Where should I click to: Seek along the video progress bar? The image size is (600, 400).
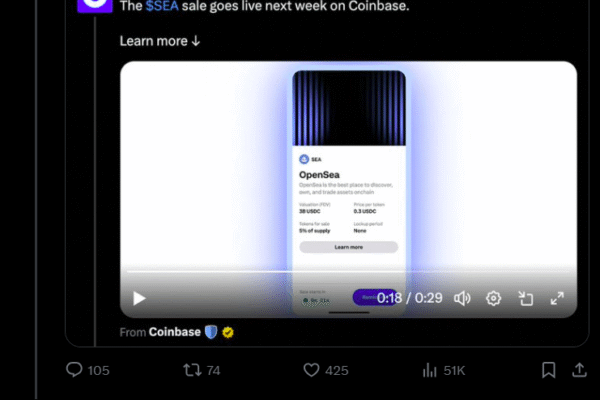point(348,271)
